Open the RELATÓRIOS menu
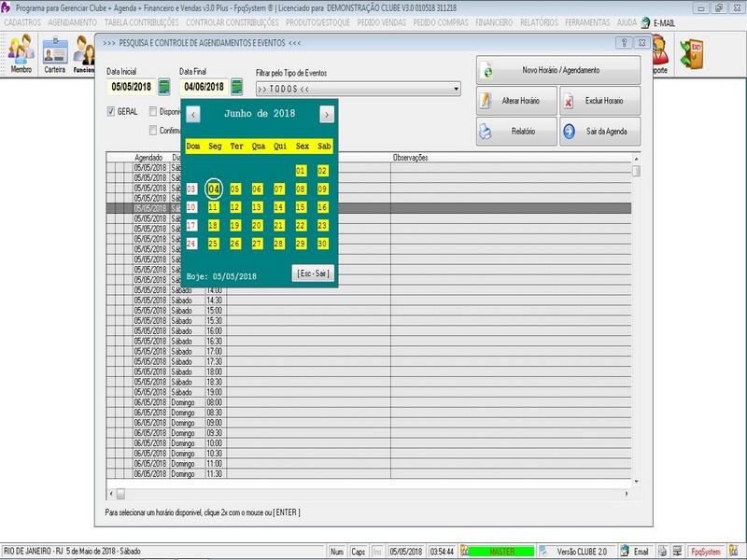The image size is (747, 560). [x=539, y=22]
